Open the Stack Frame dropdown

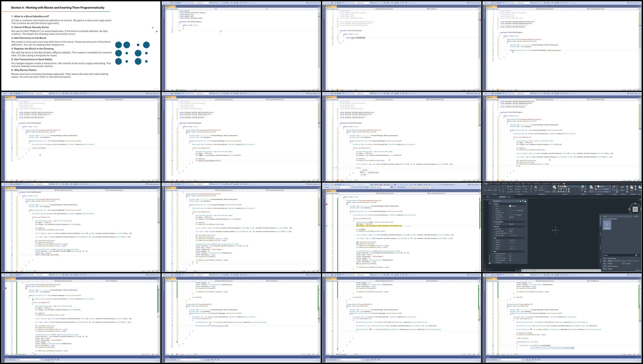coord(418,187)
